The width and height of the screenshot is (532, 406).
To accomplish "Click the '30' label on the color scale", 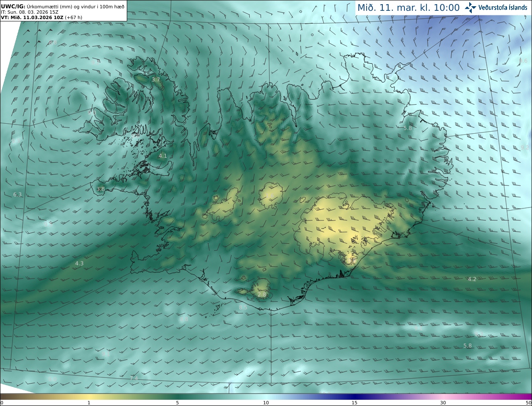I will coord(443,403).
